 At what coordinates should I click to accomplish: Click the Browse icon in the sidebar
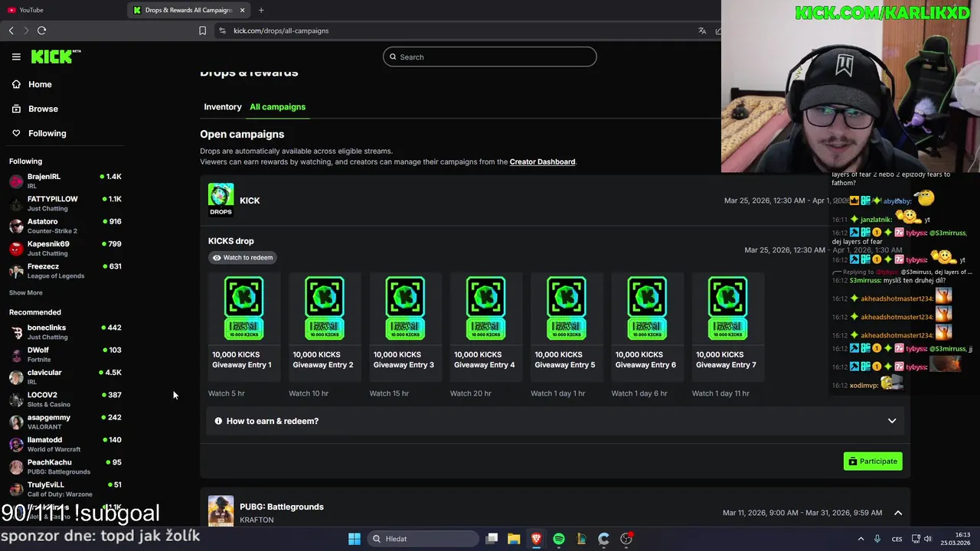[x=16, y=109]
